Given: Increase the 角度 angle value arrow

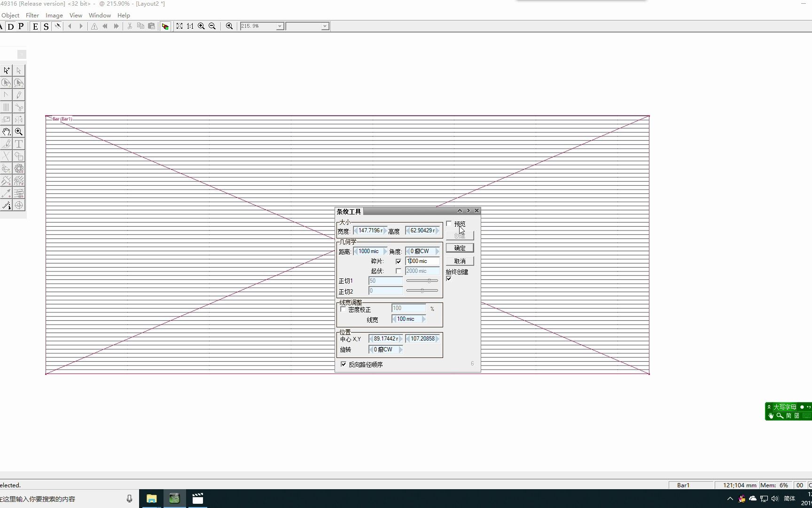Looking at the screenshot, I should click(x=437, y=251).
